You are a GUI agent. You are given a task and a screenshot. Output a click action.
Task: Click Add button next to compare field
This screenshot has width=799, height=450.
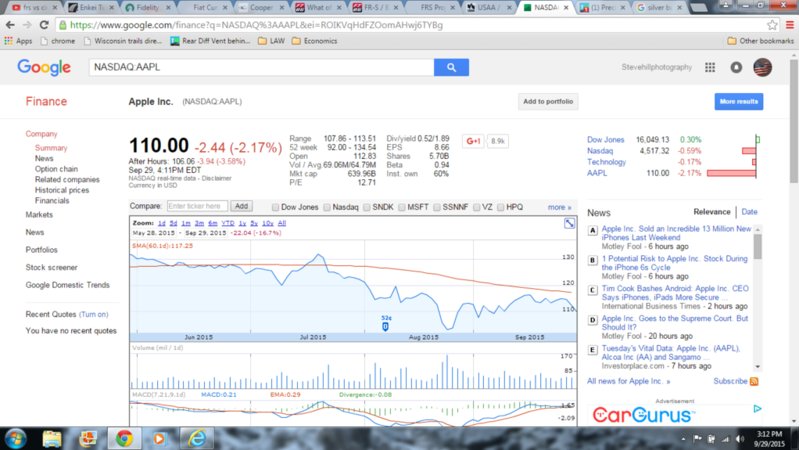click(241, 206)
